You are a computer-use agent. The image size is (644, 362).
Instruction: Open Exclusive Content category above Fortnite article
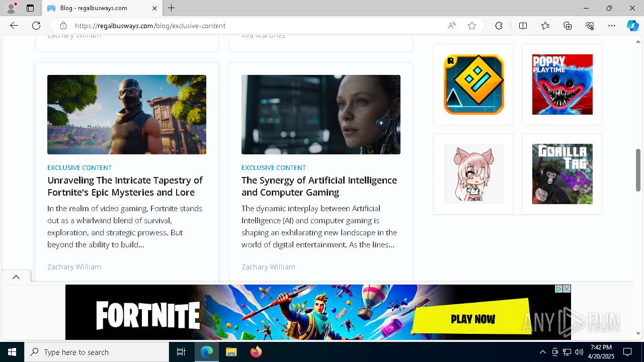click(x=79, y=167)
